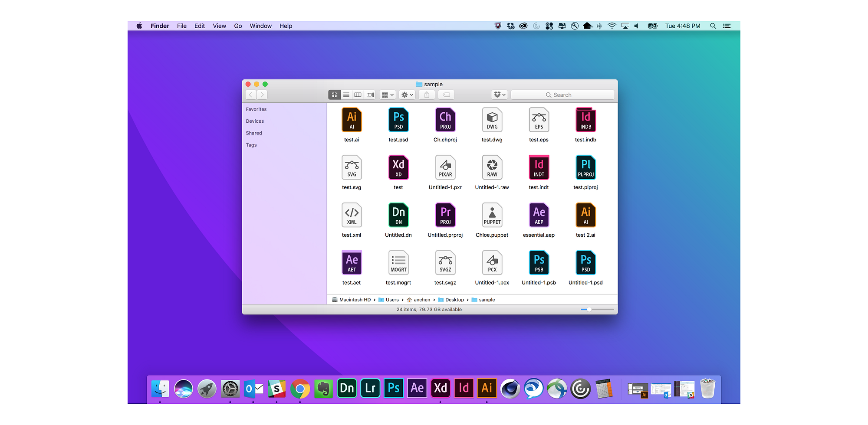
Task: Open the File menu
Action: 182,26
